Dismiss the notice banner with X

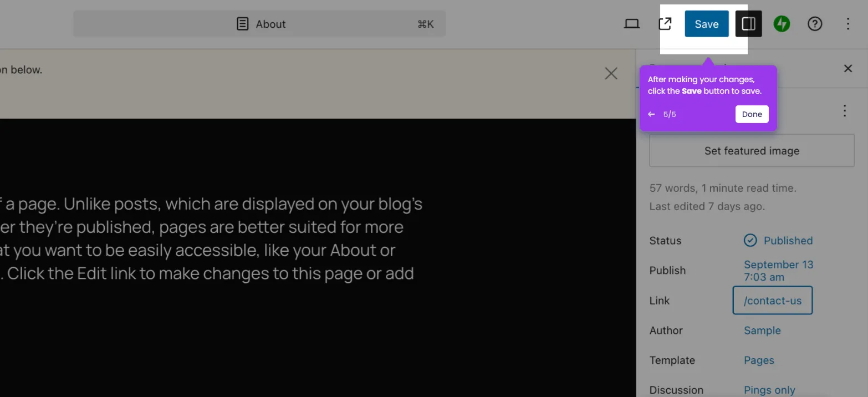[611, 73]
